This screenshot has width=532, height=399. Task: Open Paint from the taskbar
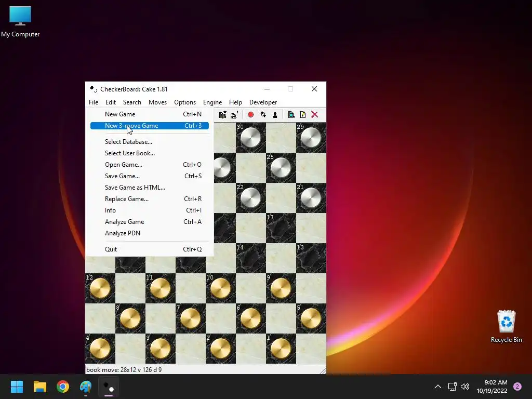pyautogui.click(x=86, y=387)
